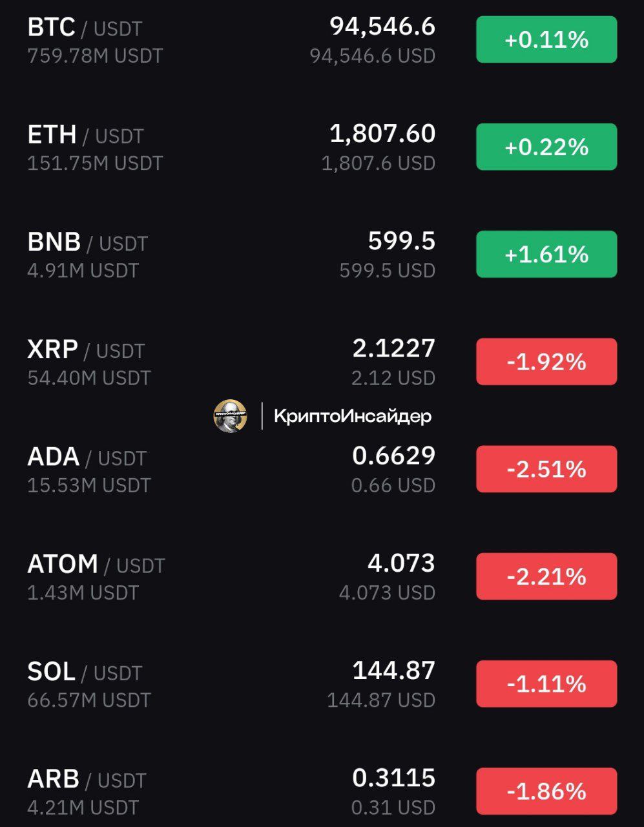Select the XRP / USDT pair
Image resolution: width=644 pixels, height=827 pixels.
tap(85, 350)
